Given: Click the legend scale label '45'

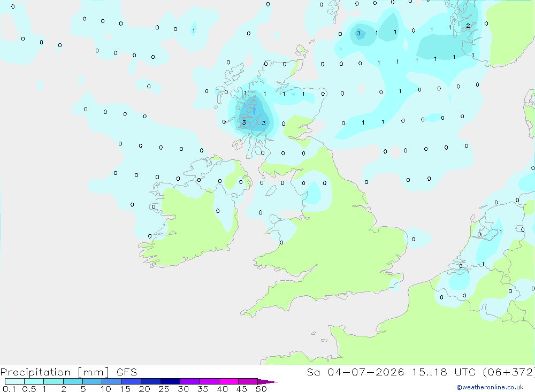Looking at the screenshot, I should [242, 389].
